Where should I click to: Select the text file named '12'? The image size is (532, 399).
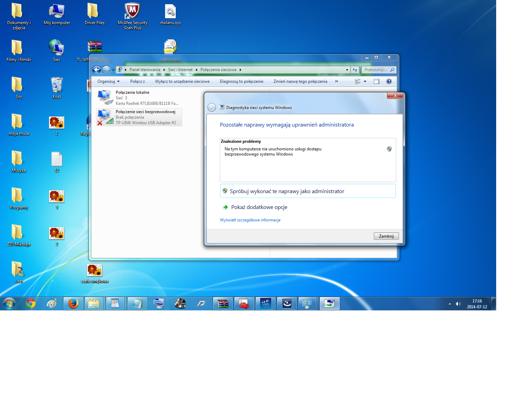tap(57, 162)
